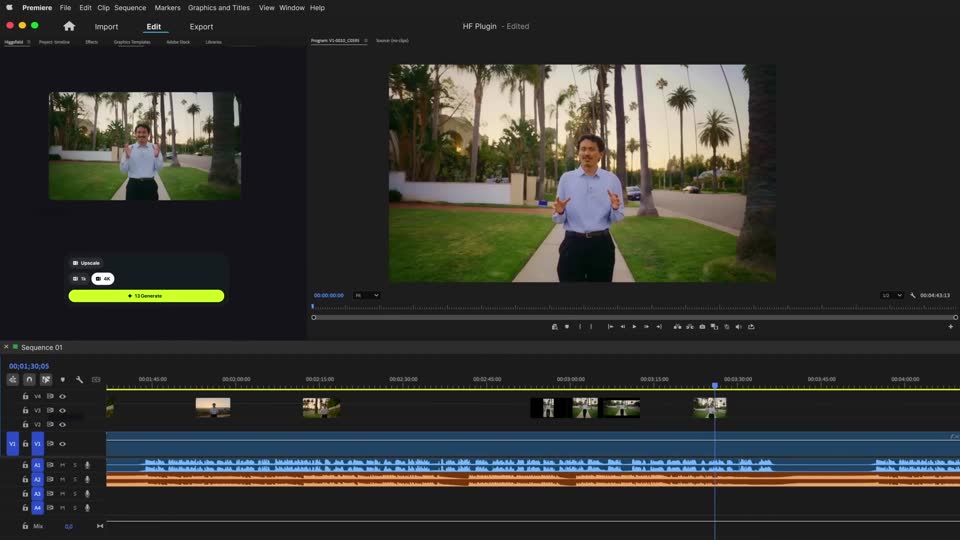Open timeline display settings wrench
Image resolution: width=960 pixels, height=540 pixels.
tap(80, 380)
